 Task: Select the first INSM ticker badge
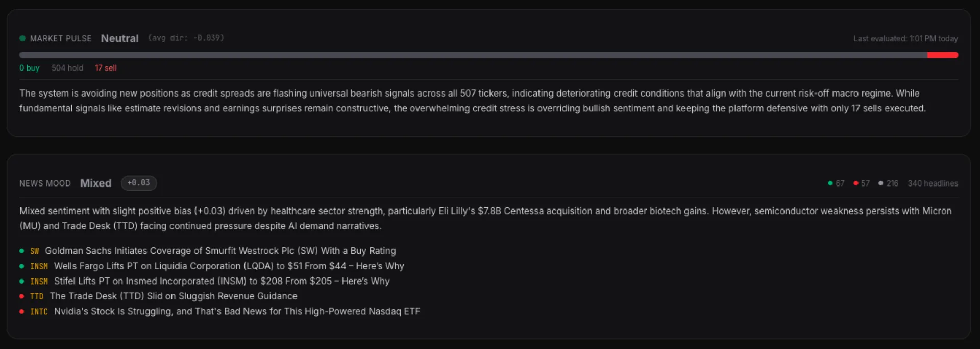click(39, 266)
